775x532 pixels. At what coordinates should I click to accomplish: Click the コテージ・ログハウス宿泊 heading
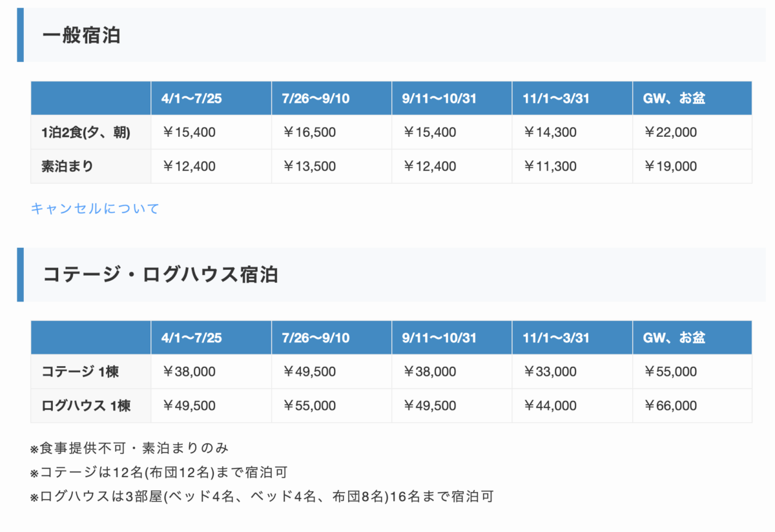point(160,274)
